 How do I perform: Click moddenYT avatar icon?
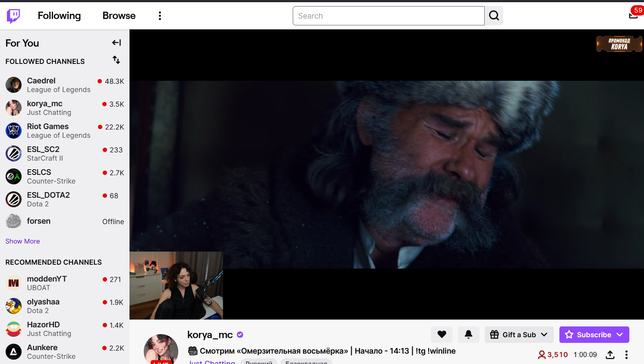pyautogui.click(x=13, y=283)
